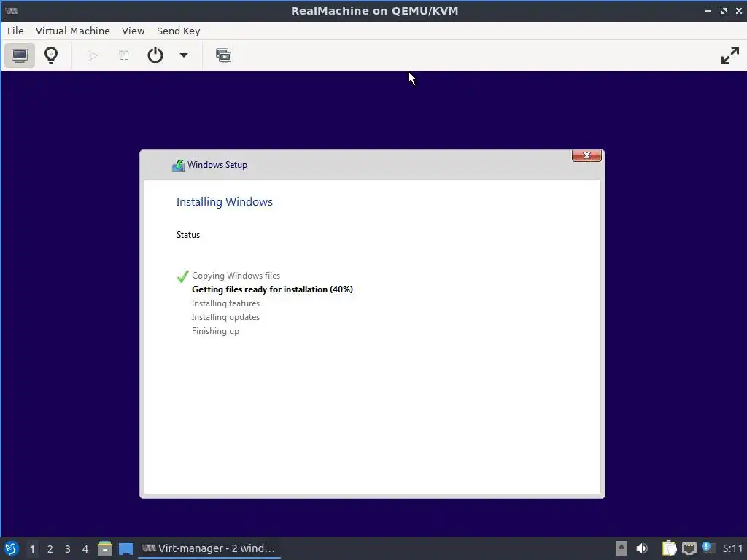The height and width of the screenshot is (560, 747).
Task: Minimize the RealMachine window
Action: [708, 10]
